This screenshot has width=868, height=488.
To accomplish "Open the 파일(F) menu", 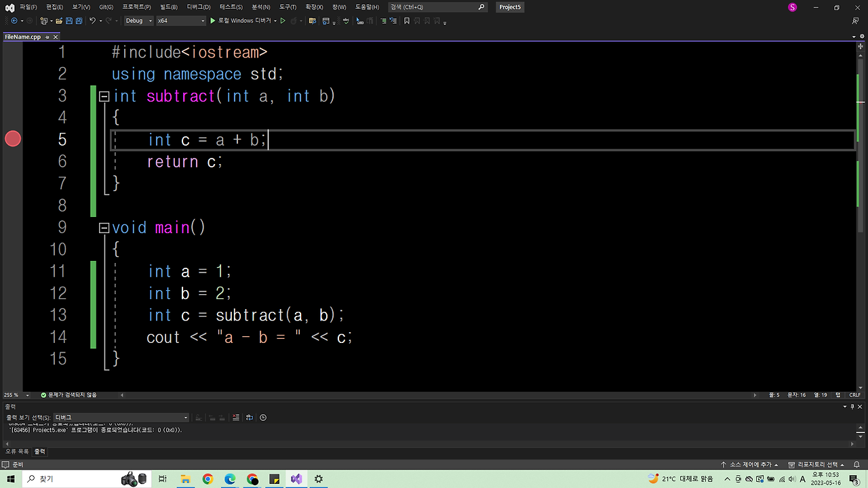I will [28, 7].
